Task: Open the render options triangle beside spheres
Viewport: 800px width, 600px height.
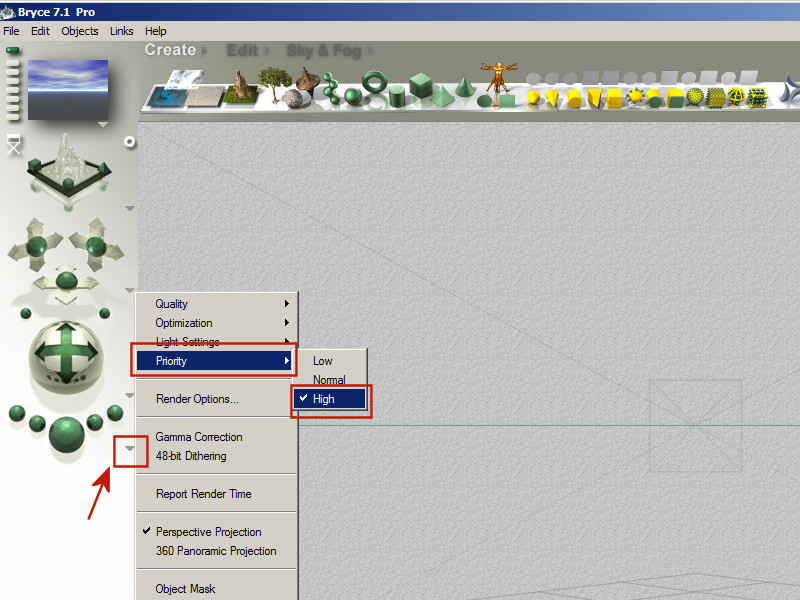Action: click(130, 448)
